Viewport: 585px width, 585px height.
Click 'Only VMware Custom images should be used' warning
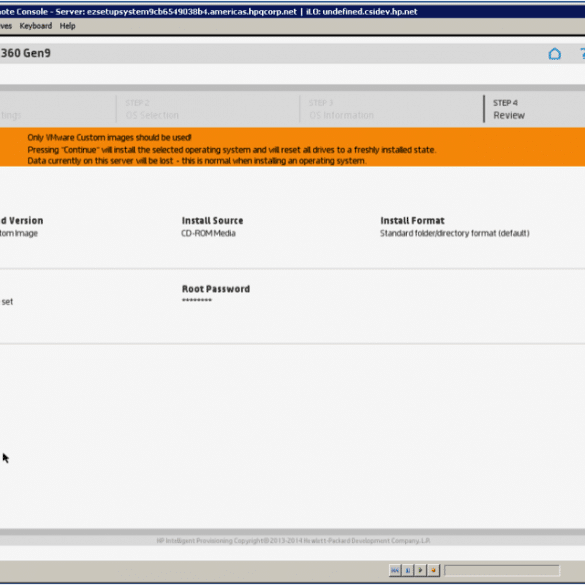pos(109,138)
